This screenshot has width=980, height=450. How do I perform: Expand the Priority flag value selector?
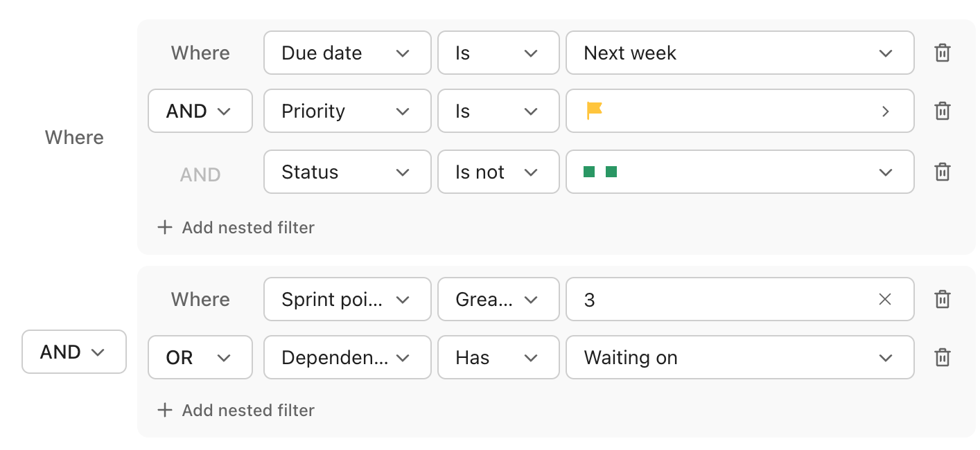(885, 111)
